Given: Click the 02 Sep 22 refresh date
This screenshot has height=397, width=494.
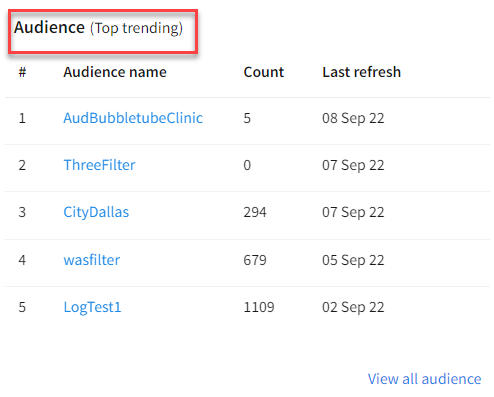Looking at the screenshot, I should tap(353, 307).
